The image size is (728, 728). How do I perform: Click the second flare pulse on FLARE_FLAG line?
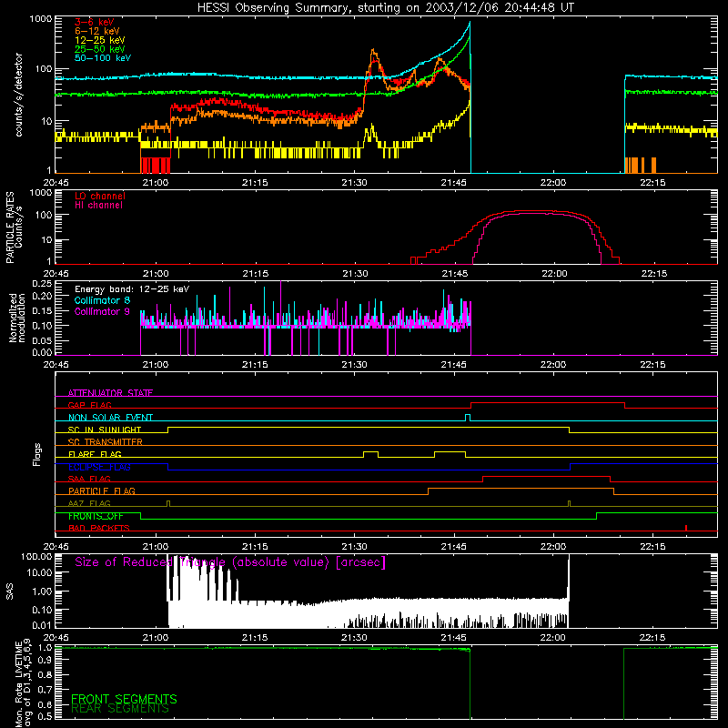pos(450,452)
